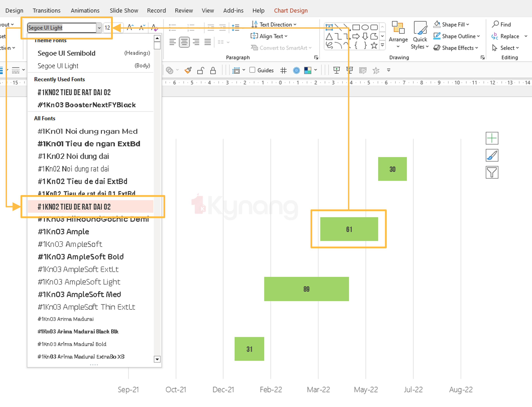This screenshot has width=532, height=407.
Task: Click the Increase Font Size icon
Action: pos(131,27)
